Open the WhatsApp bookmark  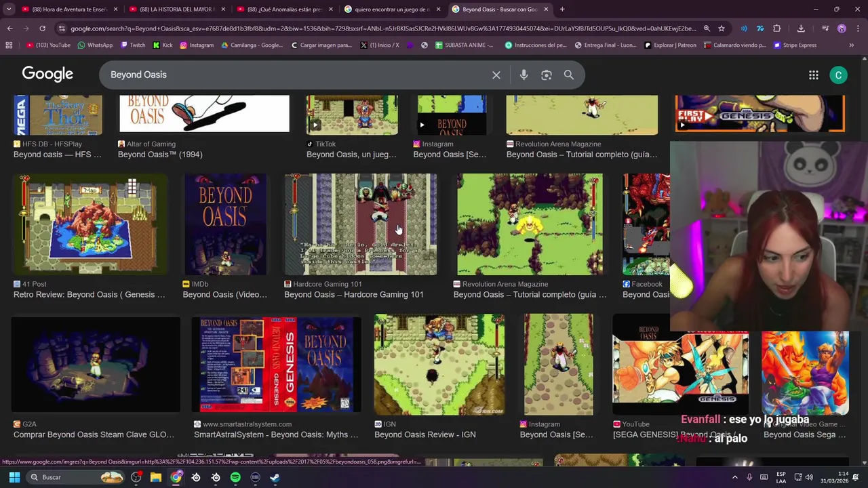(x=95, y=45)
